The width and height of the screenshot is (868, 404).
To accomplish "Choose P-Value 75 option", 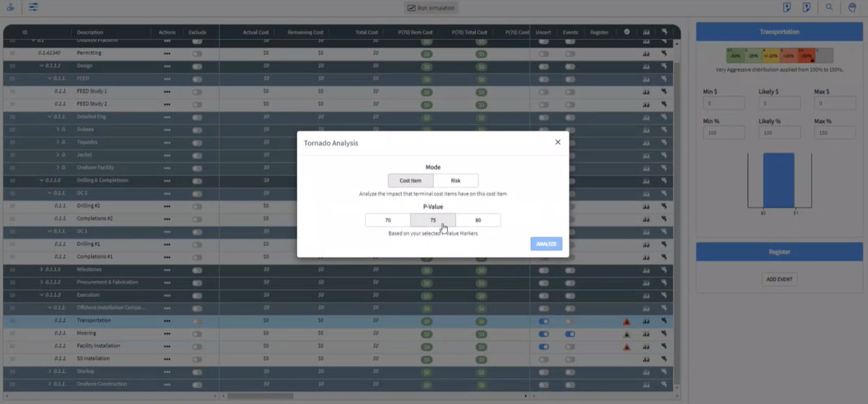I will pyautogui.click(x=433, y=220).
